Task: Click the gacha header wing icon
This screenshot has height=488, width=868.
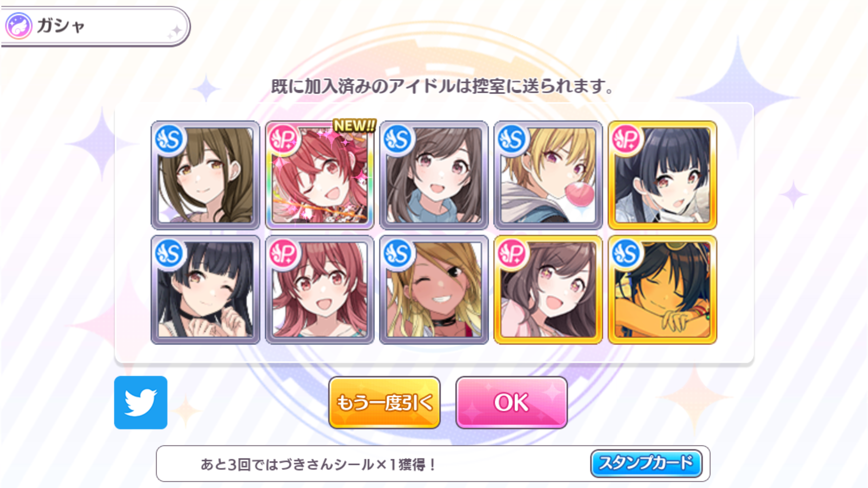Action: [19, 26]
